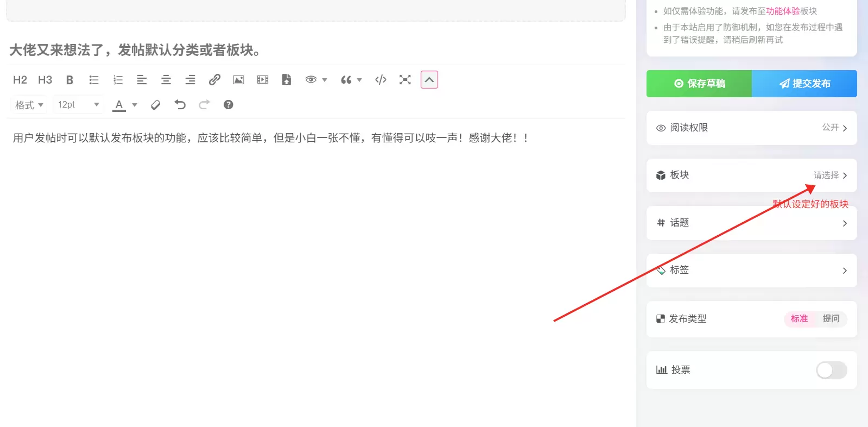868x427 pixels.
Task: Select 标准 as publish type
Action: tap(799, 319)
